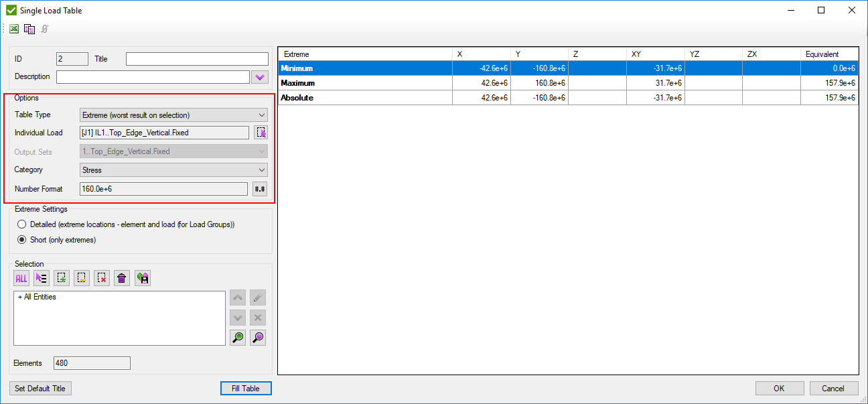Image resolution: width=868 pixels, height=404 pixels.
Task: Click the remove-from-selection orange minus icon
Action: pyautogui.click(x=82, y=278)
